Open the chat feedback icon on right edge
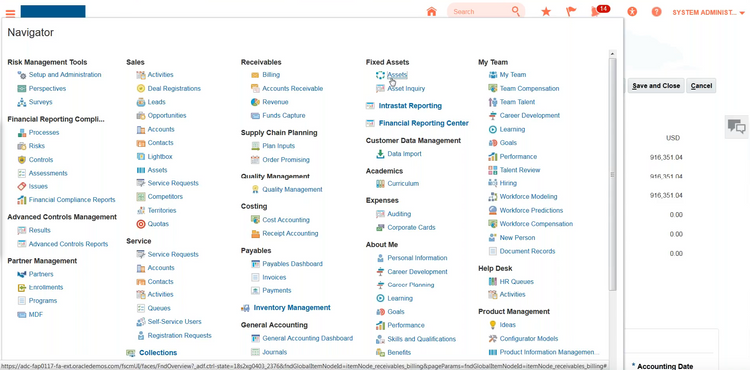This screenshot has height=370, width=750. point(737,127)
